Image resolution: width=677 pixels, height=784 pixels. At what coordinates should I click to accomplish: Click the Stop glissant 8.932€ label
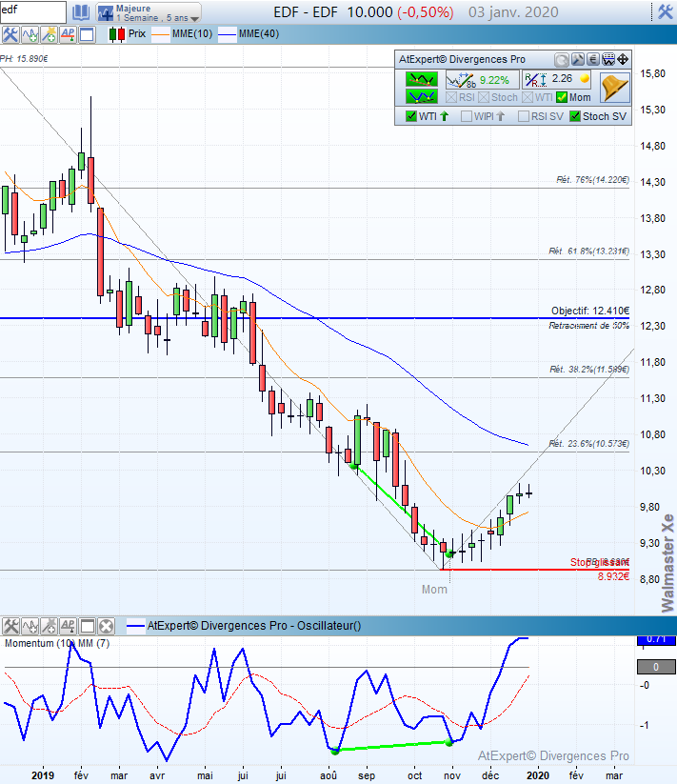click(600, 569)
